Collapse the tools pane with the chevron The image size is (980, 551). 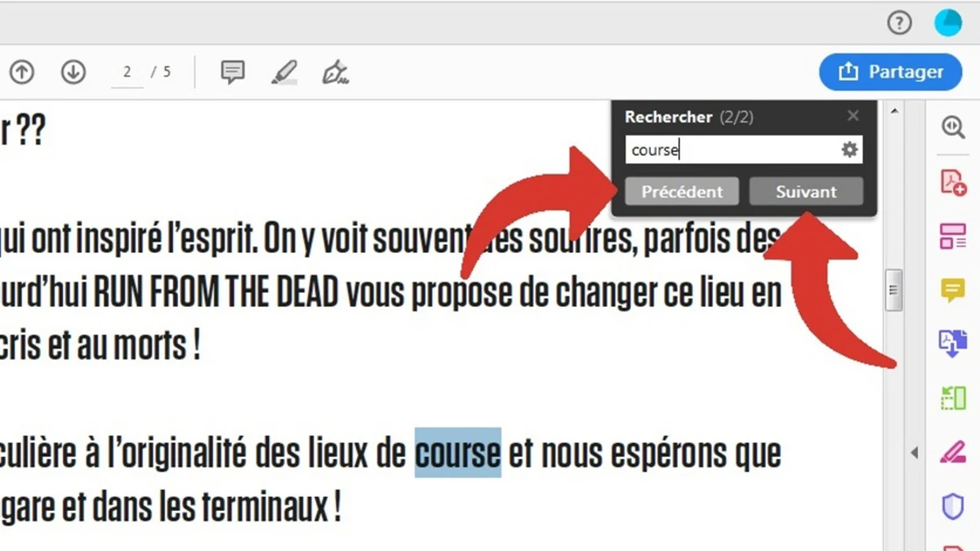click(915, 451)
